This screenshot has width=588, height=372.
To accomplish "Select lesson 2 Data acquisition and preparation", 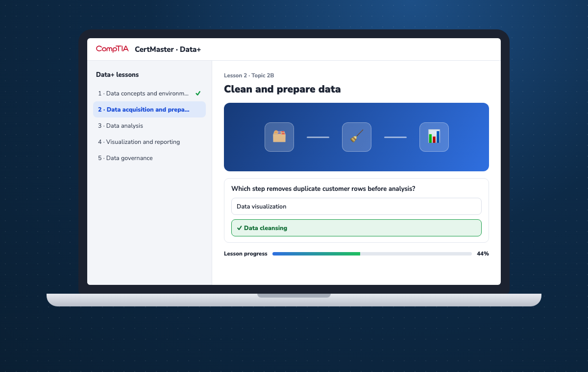I will (x=149, y=110).
